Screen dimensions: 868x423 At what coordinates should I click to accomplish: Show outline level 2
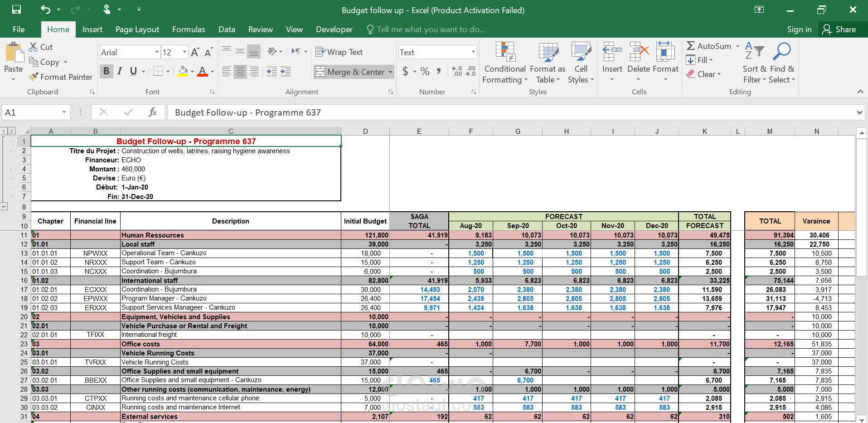pyautogui.click(x=11, y=131)
